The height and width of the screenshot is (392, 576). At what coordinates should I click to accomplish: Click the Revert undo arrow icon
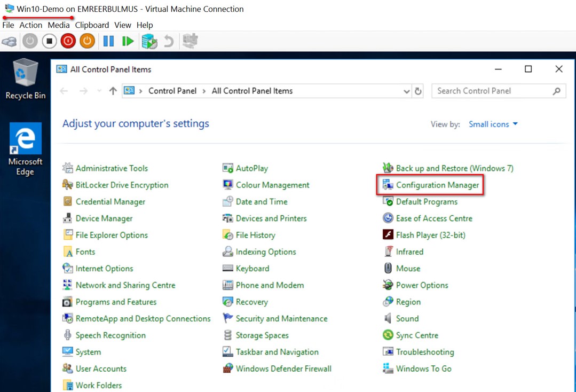click(x=169, y=41)
